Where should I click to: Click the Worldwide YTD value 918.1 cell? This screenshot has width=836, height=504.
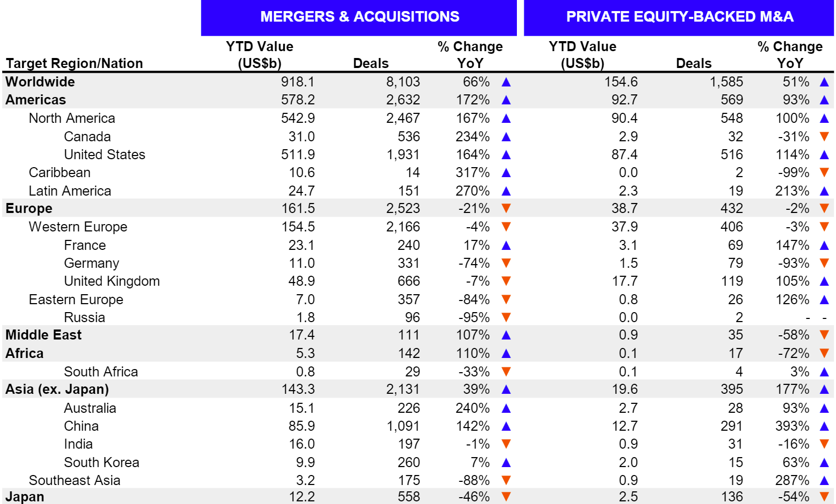click(x=297, y=82)
